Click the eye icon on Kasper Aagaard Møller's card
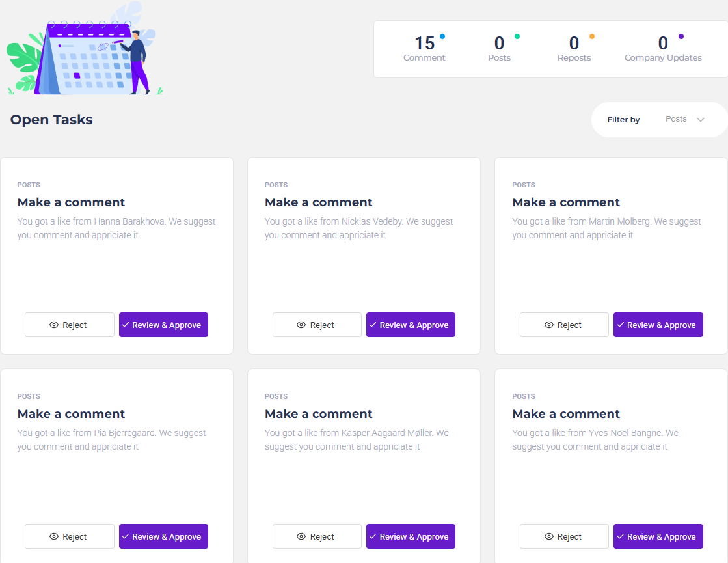Image resolution: width=728 pixels, height=563 pixels. coord(301,536)
